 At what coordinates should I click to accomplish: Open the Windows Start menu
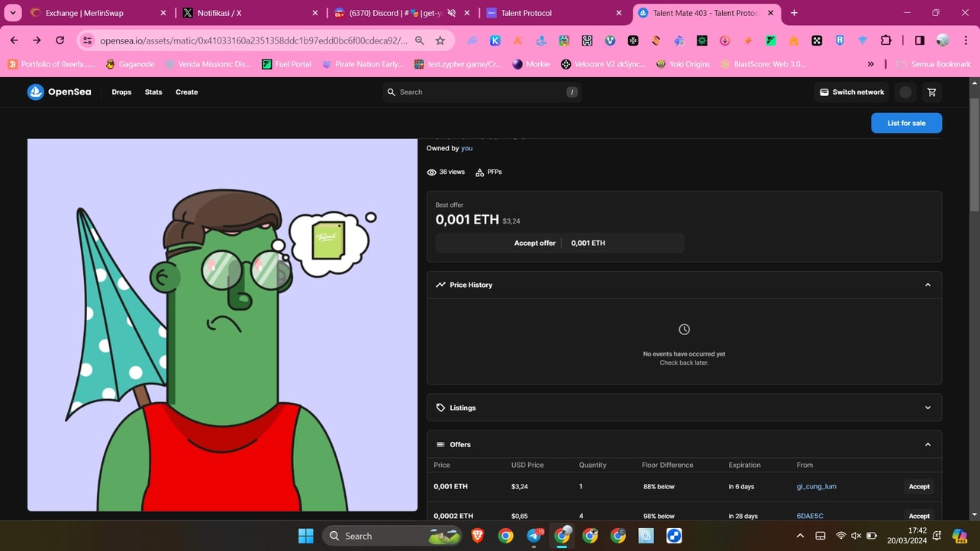coord(306,536)
